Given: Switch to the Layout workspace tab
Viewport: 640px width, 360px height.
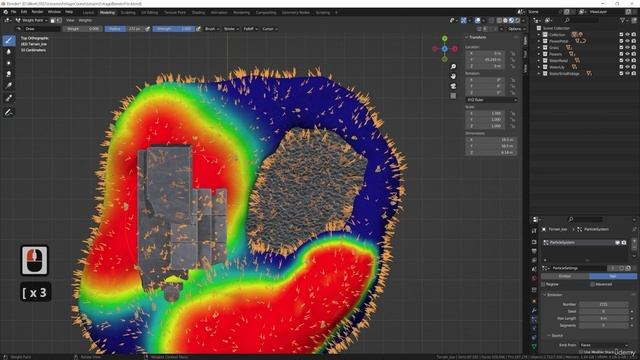Looking at the screenshot, I should pos(88,13).
